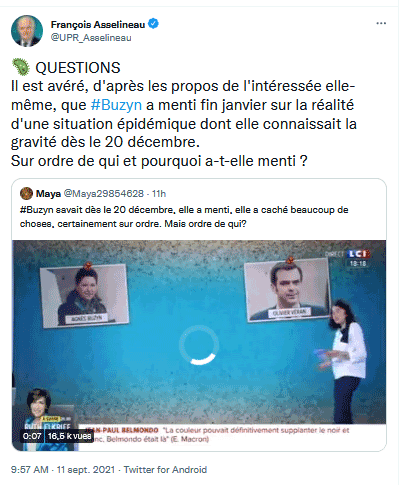Click the Agnès Buzyn photo in video
The image size is (402, 485).
point(85,295)
